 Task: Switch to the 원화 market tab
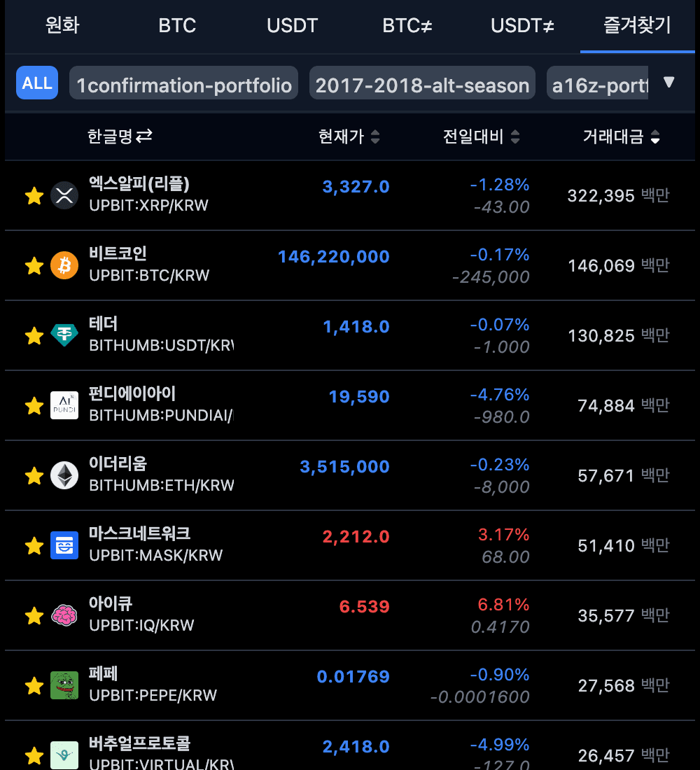coord(62,26)
